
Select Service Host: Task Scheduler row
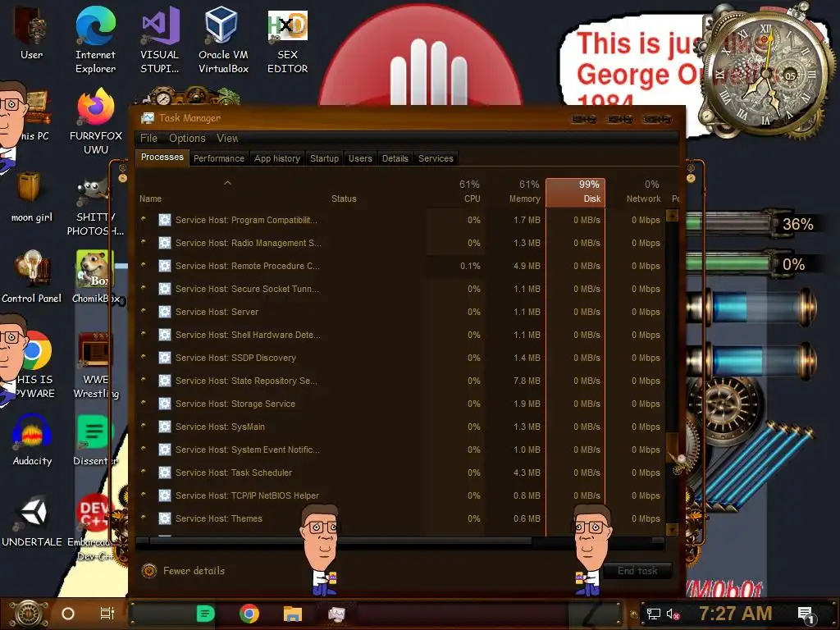coord(399,473)
